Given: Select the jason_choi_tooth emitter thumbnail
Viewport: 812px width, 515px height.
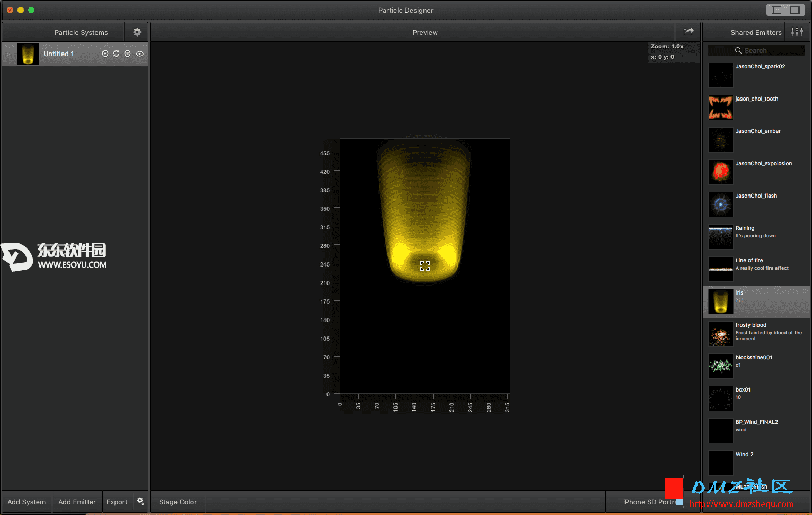Looking at the screenshot, I should coord(721,108).
